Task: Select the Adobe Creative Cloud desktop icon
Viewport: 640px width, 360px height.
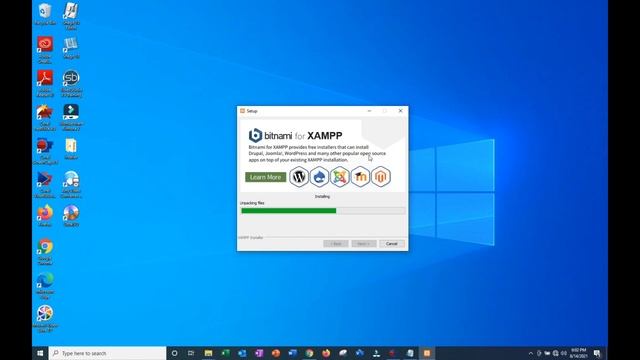Action: (x=45, y=49)
